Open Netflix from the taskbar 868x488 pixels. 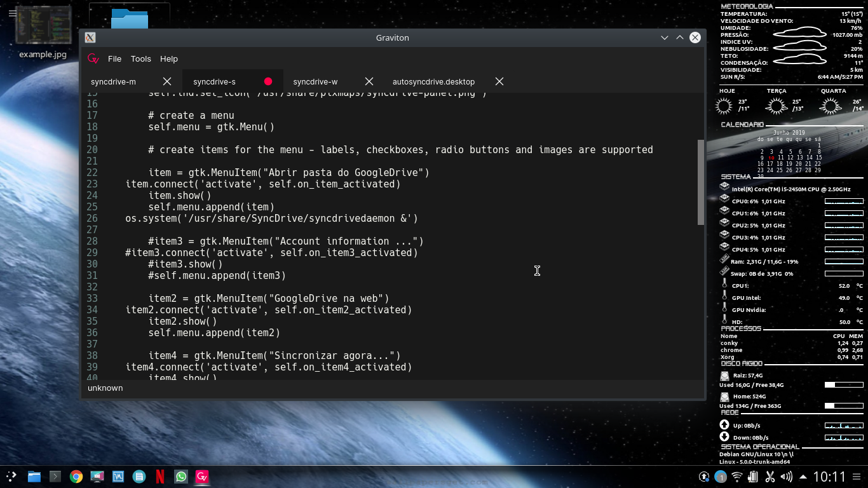[x=160, y=476]
